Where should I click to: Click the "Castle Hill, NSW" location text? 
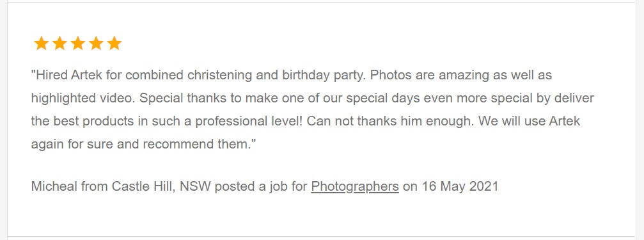tap(161, 186)
